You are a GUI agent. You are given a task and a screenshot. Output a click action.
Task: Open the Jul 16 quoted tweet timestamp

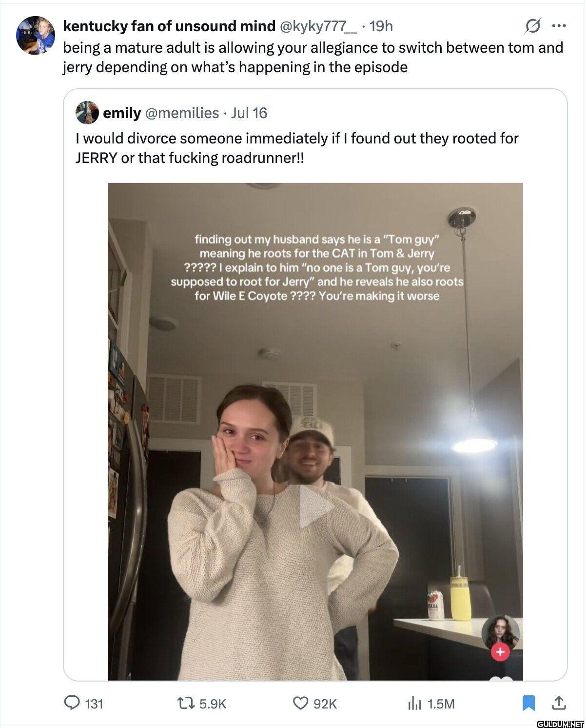pos(249,113)
